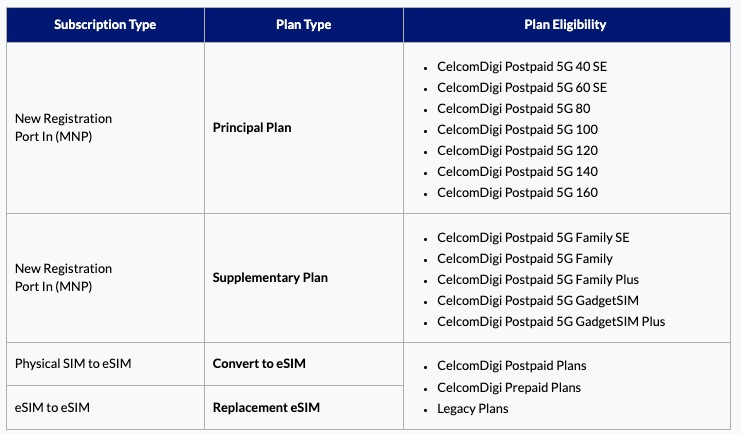
Task: Click the Legacy Plans entry
Action: click(x=473, y=408)
